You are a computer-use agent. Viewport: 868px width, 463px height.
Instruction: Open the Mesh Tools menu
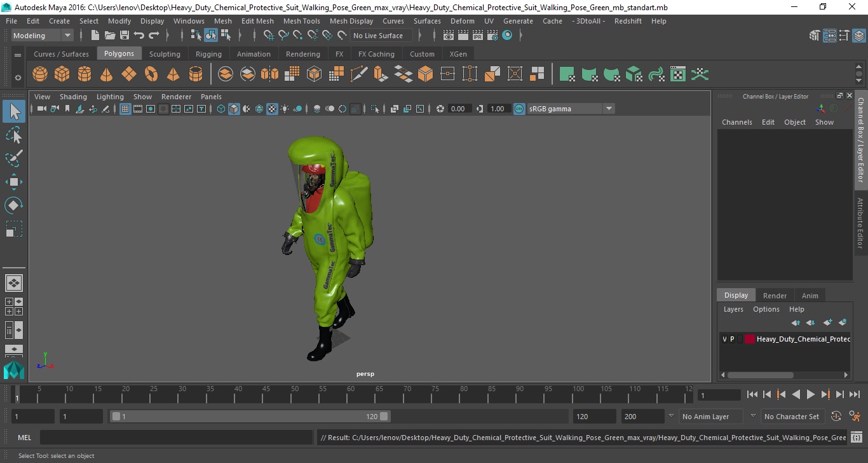pyautogui.click(x=301, y=21)
